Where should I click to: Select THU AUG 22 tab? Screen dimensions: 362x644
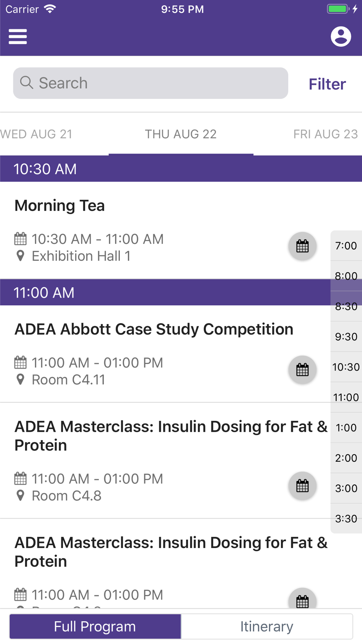point(181,134)
